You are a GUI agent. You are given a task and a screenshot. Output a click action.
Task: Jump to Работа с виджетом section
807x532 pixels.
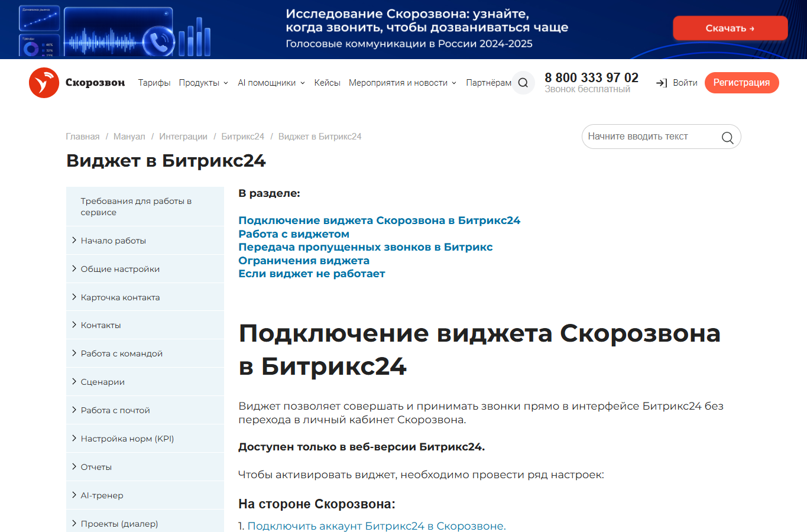tap(294, 234)
